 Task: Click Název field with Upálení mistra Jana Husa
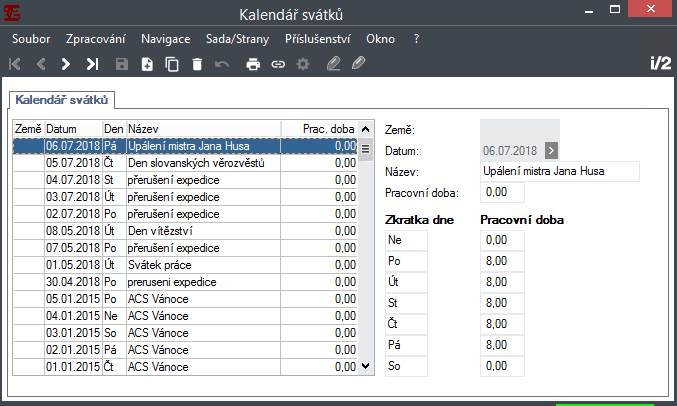(x=560, y=171)
